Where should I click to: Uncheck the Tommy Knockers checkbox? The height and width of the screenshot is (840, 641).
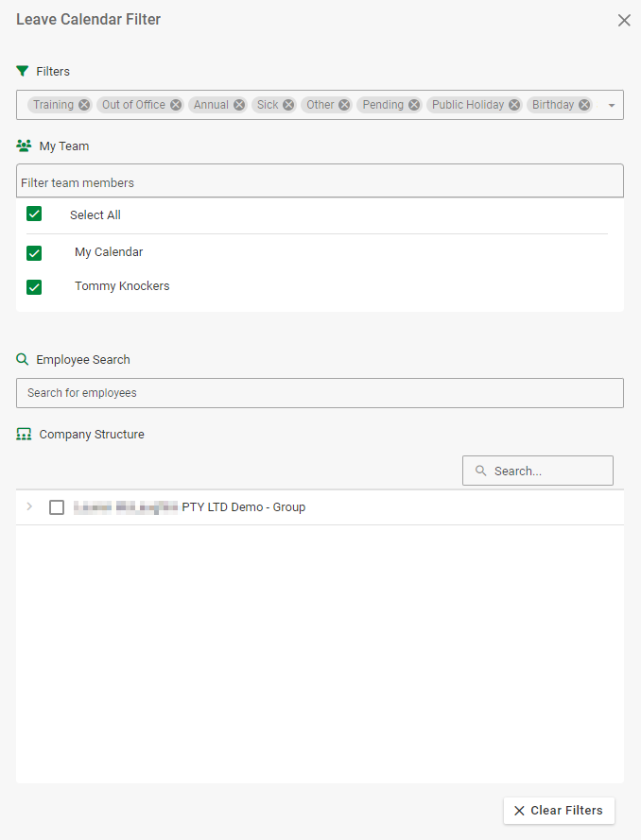(x=34, y=287)
